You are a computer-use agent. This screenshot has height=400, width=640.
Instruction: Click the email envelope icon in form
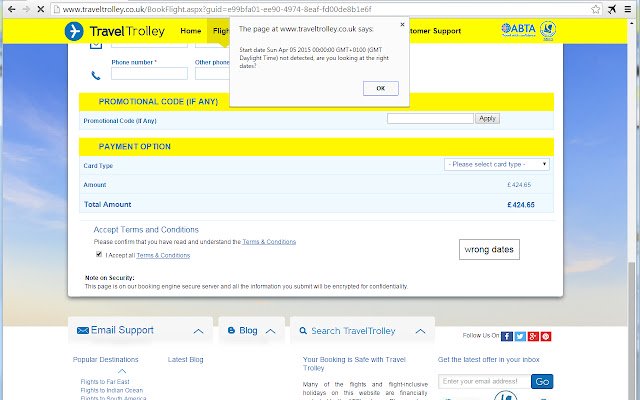(96, 44)
